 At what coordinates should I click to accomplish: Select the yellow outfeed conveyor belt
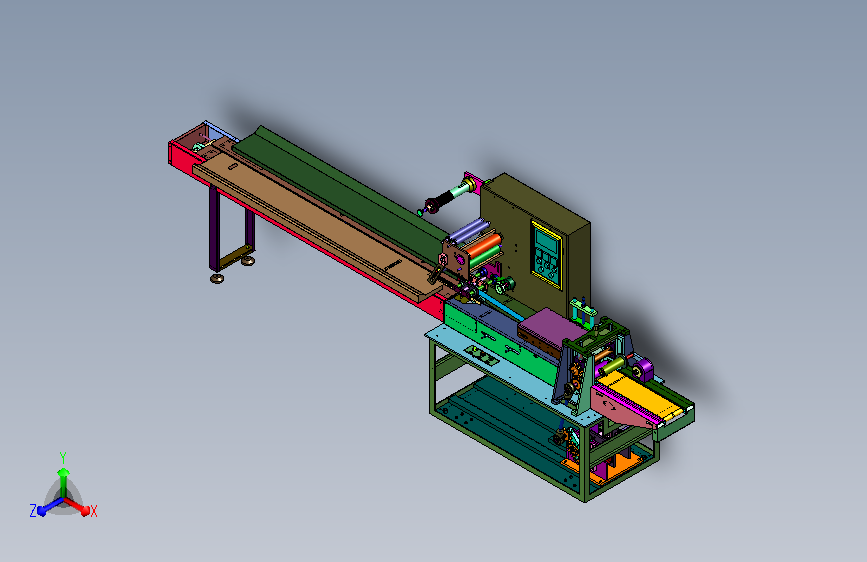coord(641,394)
